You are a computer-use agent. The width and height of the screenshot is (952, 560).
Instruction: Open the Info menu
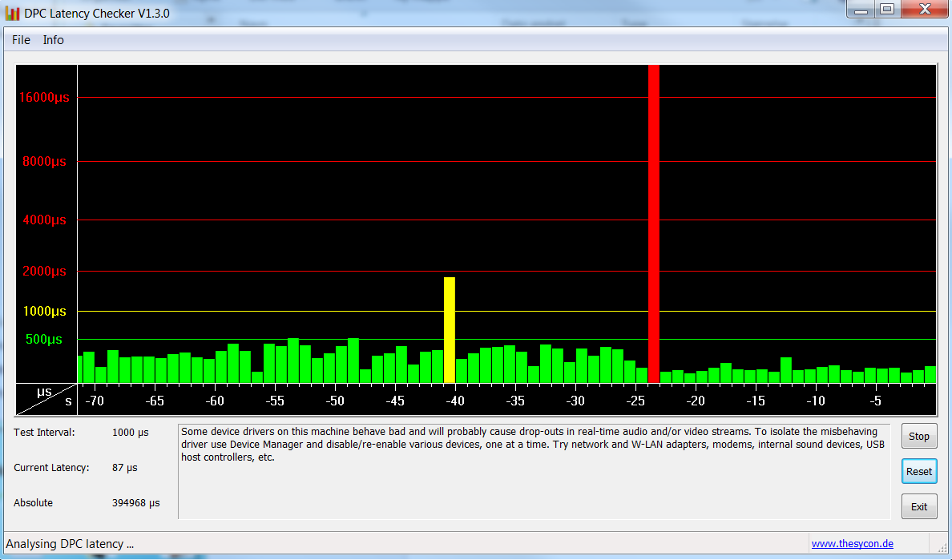pyautogui.click(x=53, y=40)
